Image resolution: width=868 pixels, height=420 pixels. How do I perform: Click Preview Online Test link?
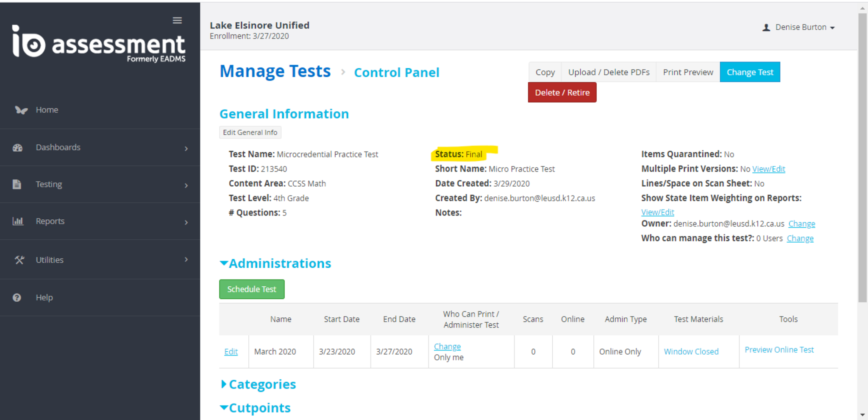coord(779,350)
